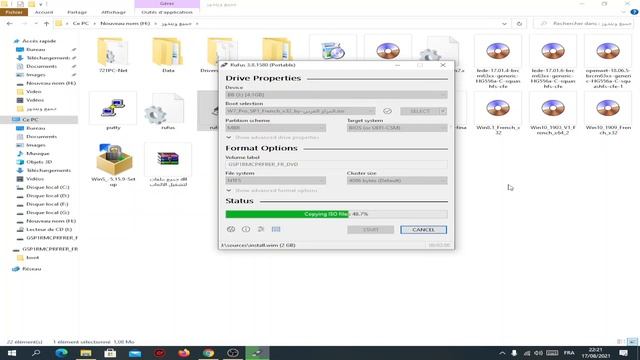Select Réseau in the navigation pane
Viewport: 640px width, 360px height.
31,269
